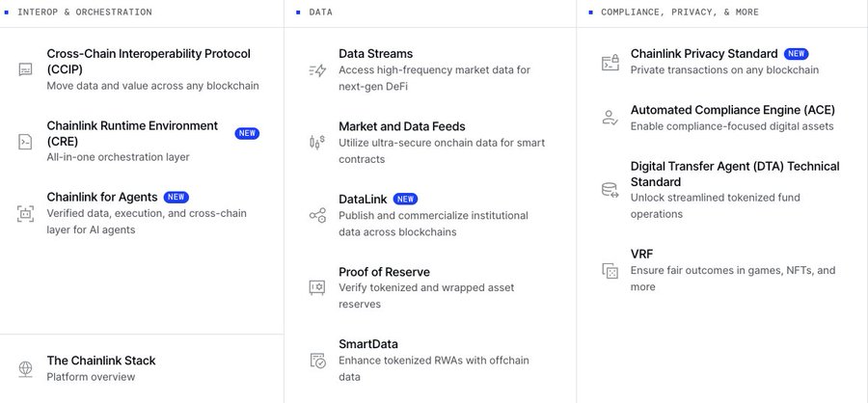
Task: Open the Chainlink Privacy Standard link
Action: (704, 54)
